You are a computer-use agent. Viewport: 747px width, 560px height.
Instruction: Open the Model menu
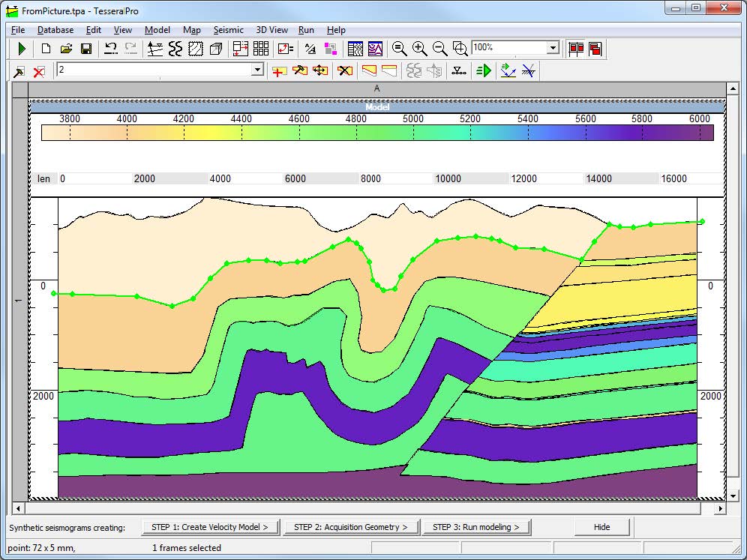157,30
